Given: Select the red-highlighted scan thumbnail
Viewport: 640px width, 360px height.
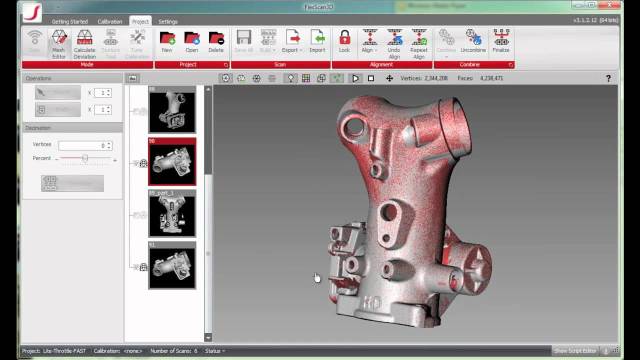Looking at the screenshot, I should (x=172, y=162).
